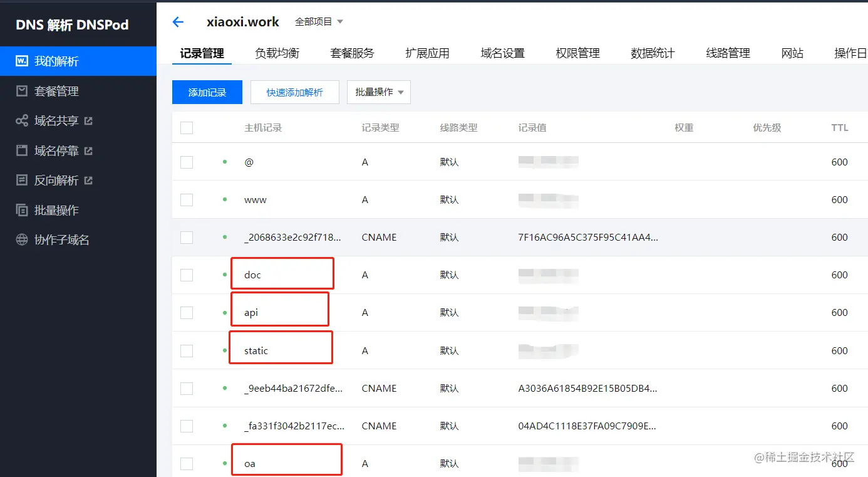Click external link icon beside 域名停靠
868x477 pixels.
pyautogui.click(x=88, y=150)
